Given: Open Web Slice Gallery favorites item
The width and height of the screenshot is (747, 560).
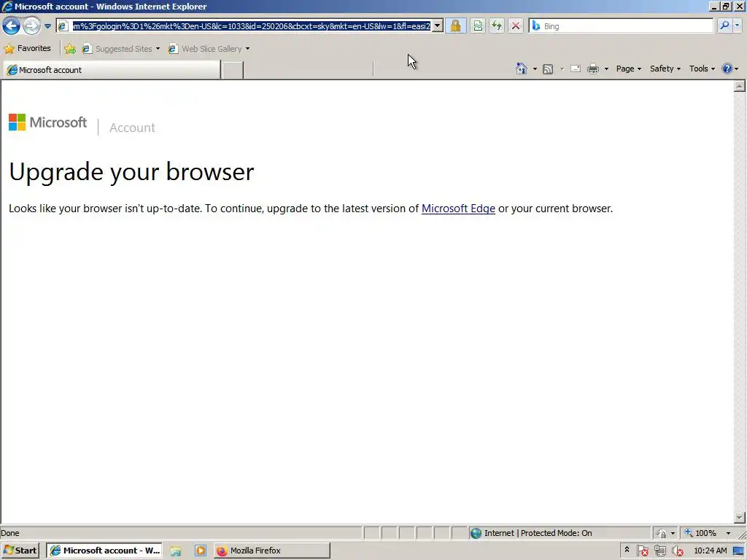Looking at the screenshot, I should 206,49.
